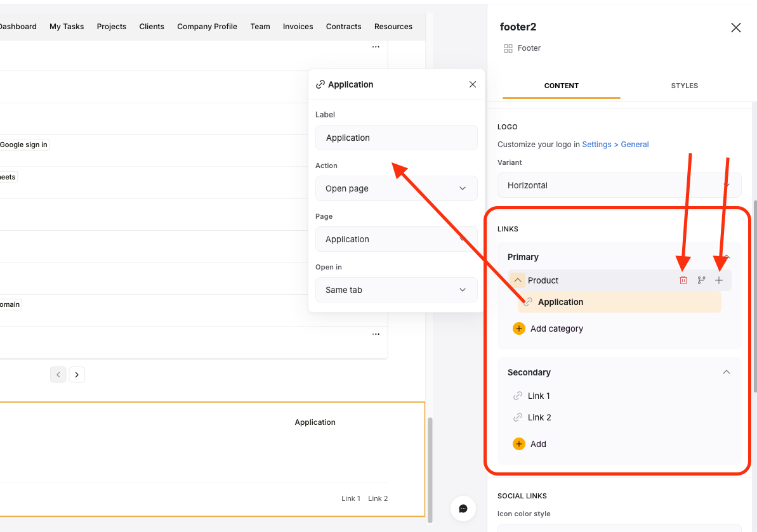
Task: Open the chat bubble widget
Action: (x=463, y=509)
